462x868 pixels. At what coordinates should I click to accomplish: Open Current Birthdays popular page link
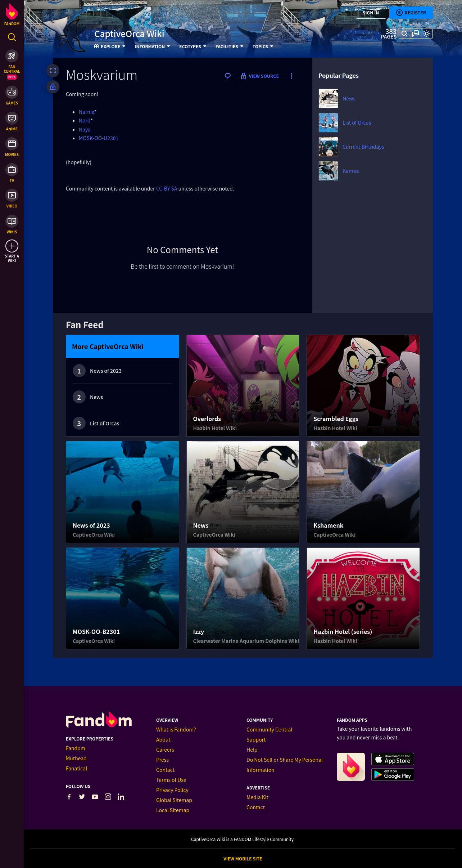point(363,147)
